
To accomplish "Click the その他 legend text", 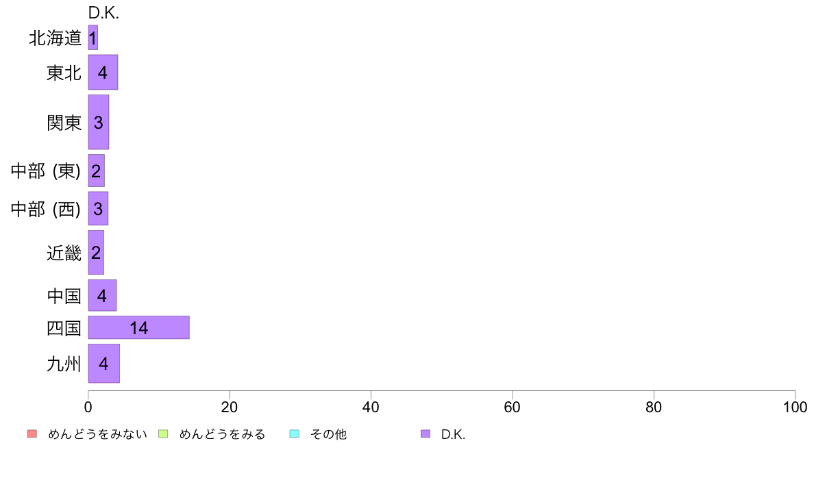I will click(328, 434).
